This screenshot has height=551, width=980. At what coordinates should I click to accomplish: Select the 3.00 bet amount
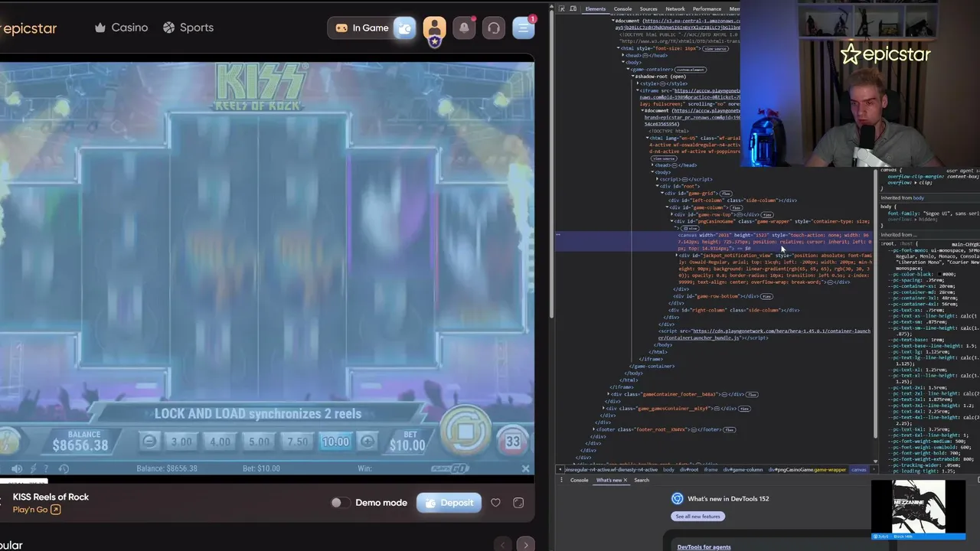click(181, 442)
